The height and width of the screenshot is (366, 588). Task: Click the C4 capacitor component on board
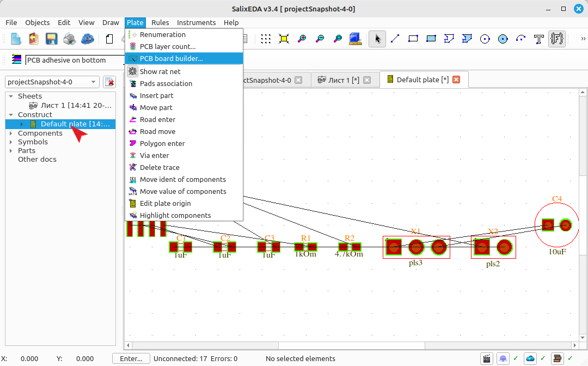point(556,225)
